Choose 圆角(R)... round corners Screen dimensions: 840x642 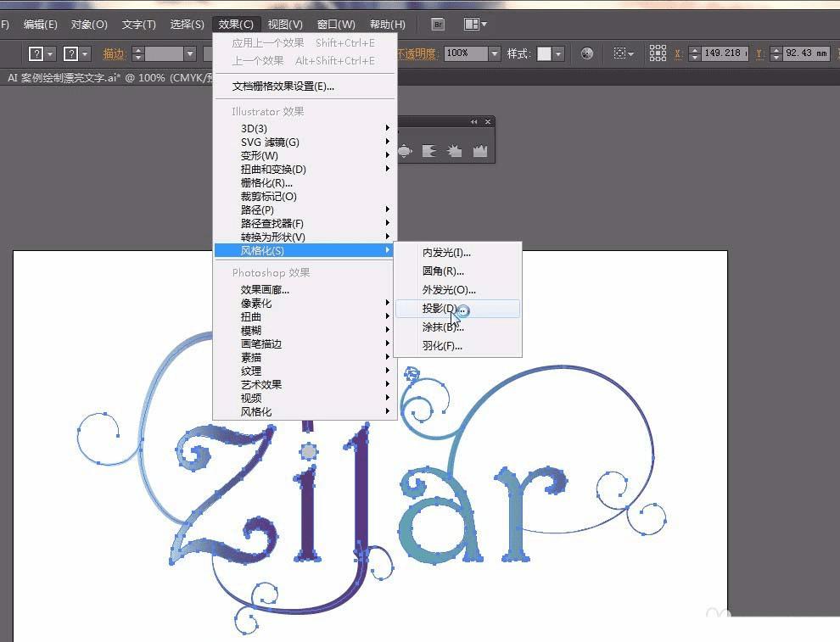pyautogui.click(x=457, y=271)
